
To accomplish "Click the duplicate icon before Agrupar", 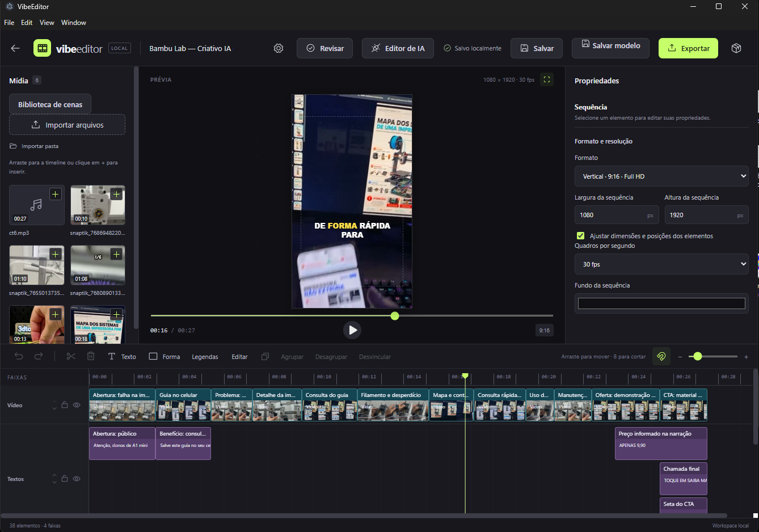I will coord(265,356).
